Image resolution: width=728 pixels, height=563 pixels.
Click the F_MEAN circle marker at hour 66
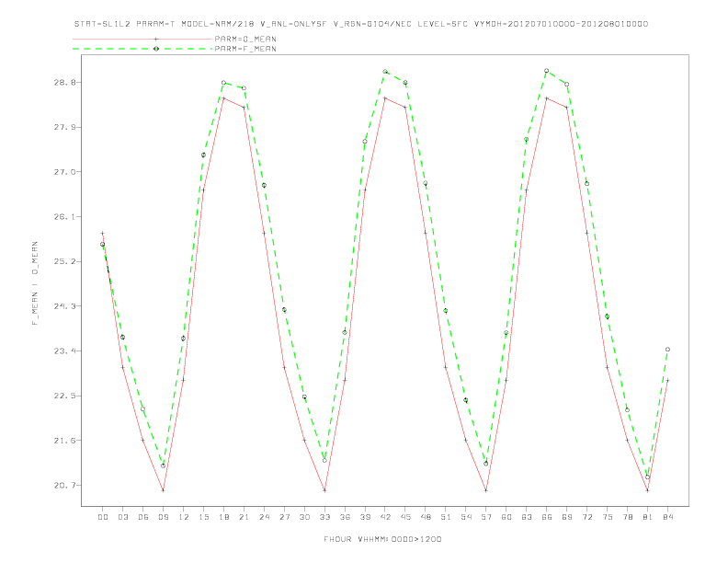(x=547, y=71)
